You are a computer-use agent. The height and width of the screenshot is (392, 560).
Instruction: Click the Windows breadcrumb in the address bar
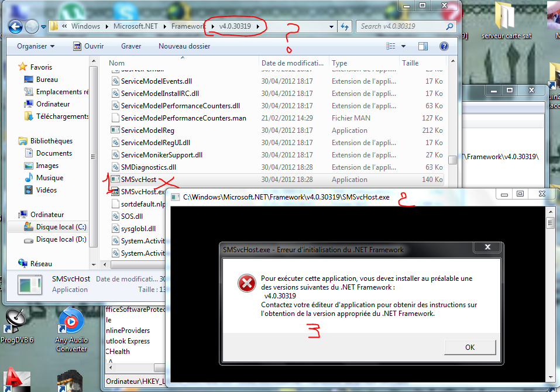coord(85,26)
